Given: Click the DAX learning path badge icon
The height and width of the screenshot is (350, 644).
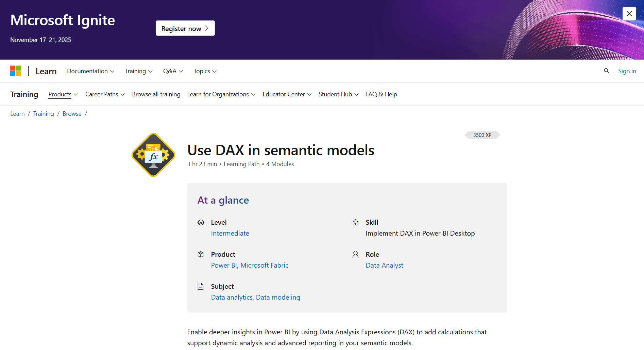Looking at the screenshot, I should (153, 155).
